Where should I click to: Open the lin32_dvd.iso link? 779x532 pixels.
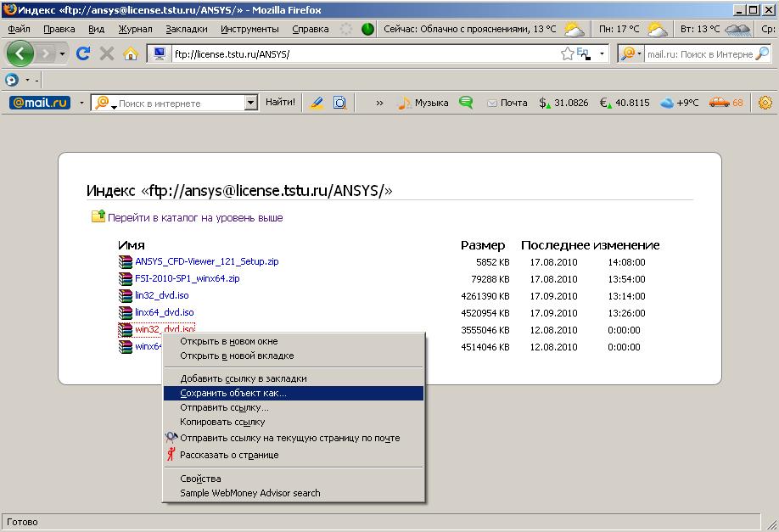pyautogui.click(x=162, y=295)
